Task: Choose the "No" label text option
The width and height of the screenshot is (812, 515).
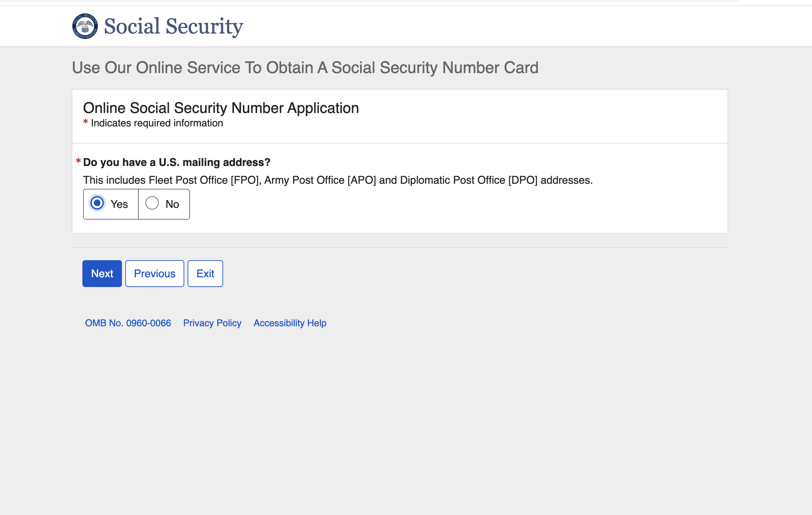Action: click(x=172, y=204)
